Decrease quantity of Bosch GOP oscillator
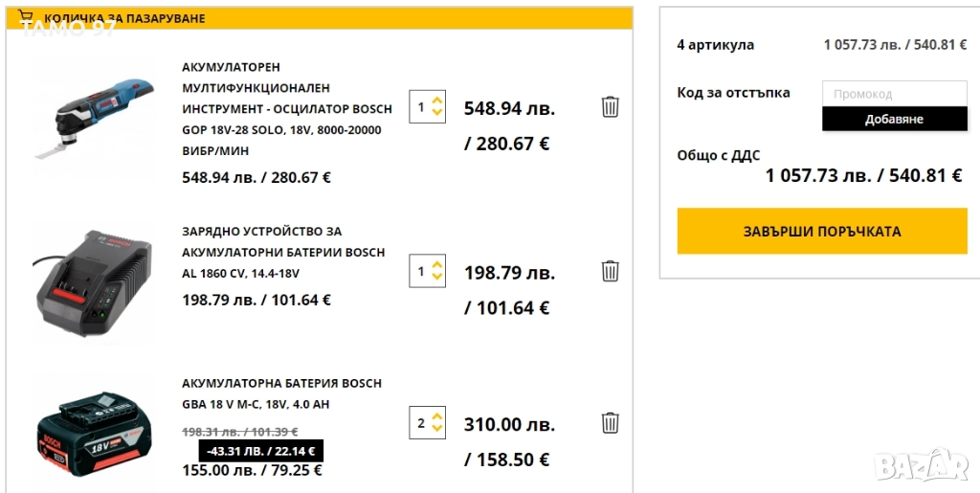 tap(437, 113)
